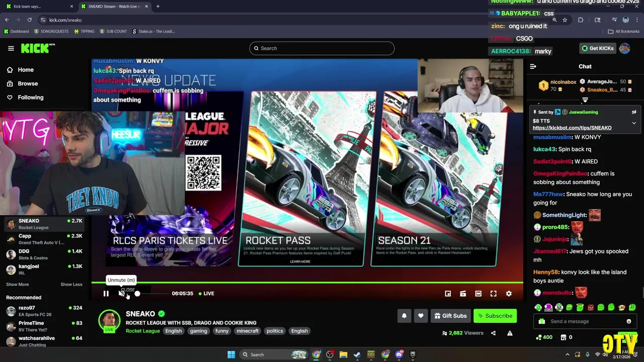Click the Kick search box
Image resolution: width=644 pixels, height=362 pixels.
tap(321, 48)
